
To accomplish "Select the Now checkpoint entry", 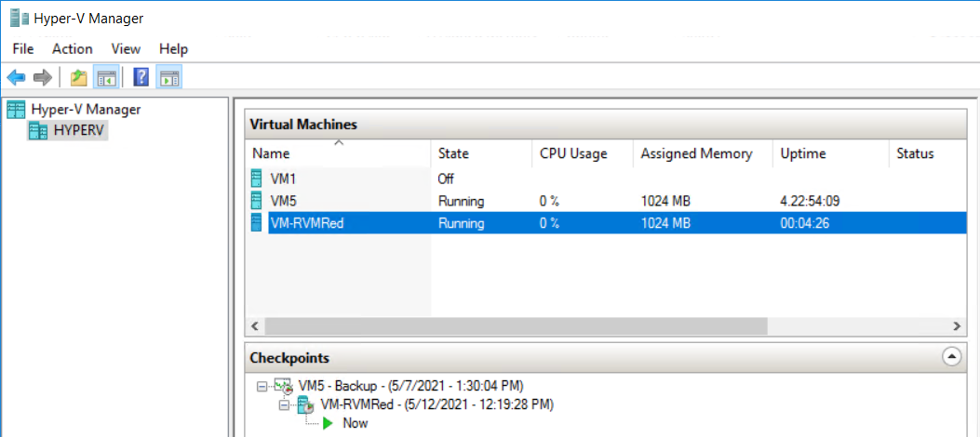I will point(355,423).
